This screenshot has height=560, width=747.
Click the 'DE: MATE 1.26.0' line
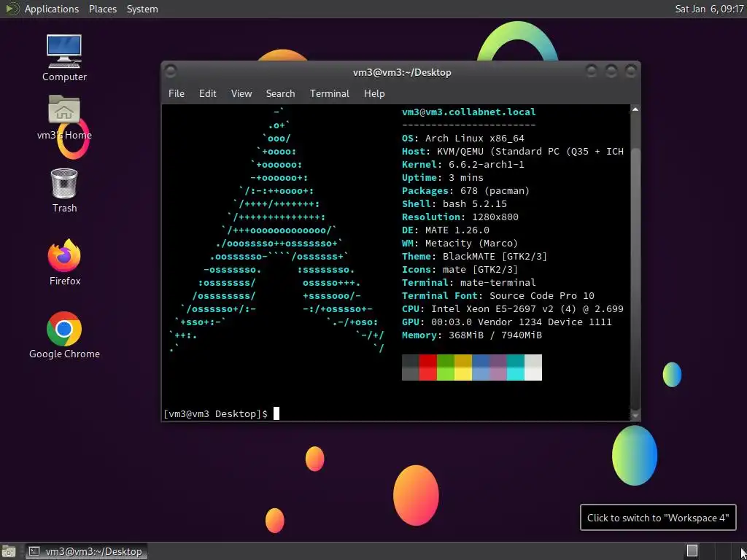446,230
